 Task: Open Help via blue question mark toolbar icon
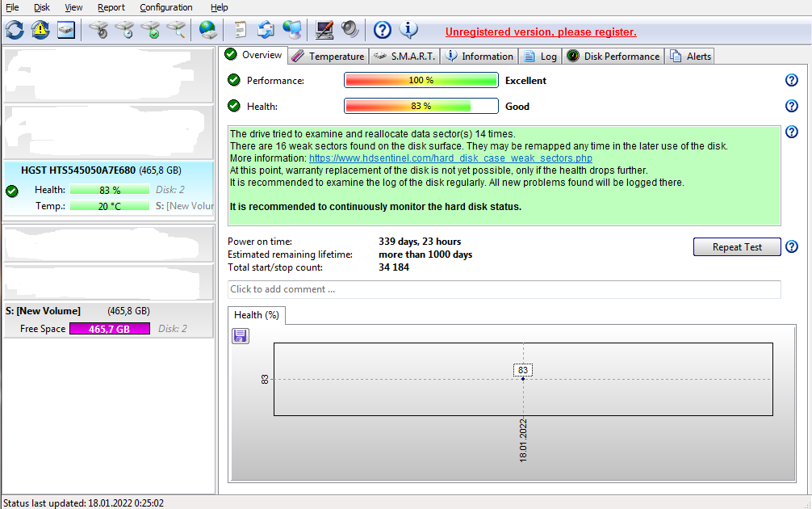point(383,31)
